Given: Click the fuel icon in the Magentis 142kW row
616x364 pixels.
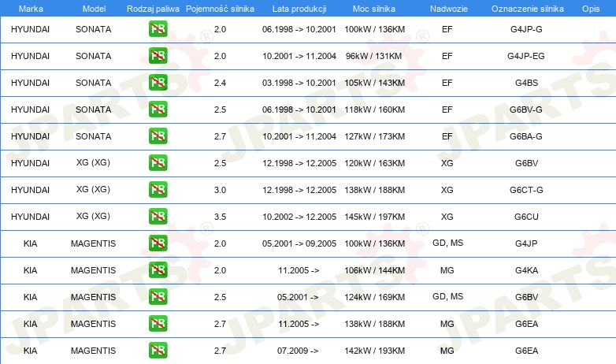Looking at the screenshot, I should coord(158,350).
